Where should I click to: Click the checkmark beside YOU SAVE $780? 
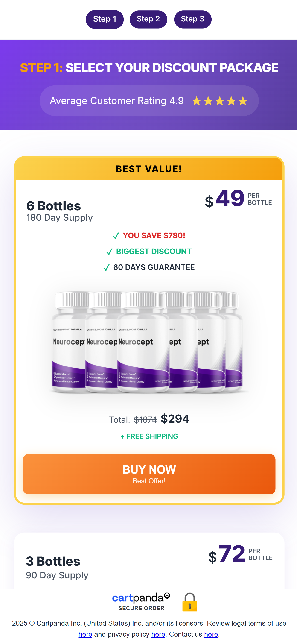tap(116, 236)
